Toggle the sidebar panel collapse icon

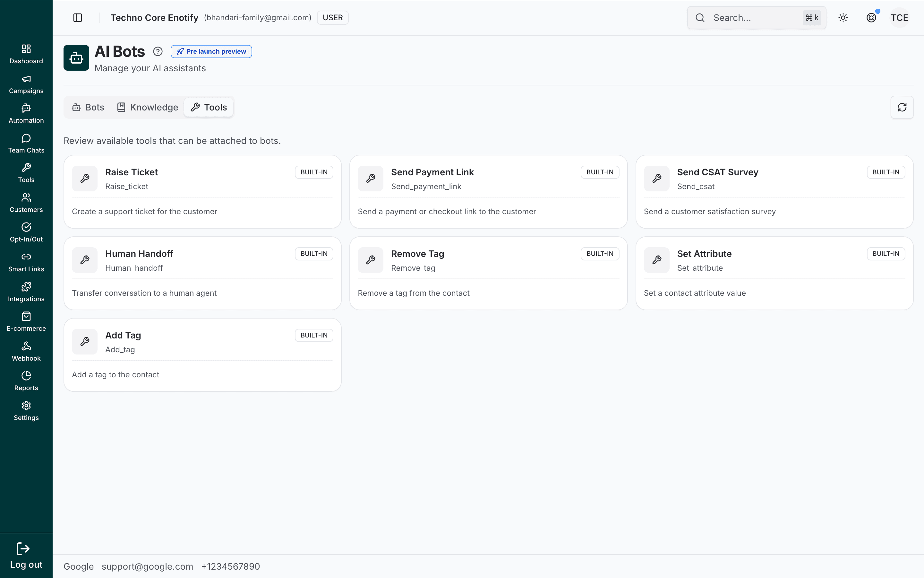78,18
